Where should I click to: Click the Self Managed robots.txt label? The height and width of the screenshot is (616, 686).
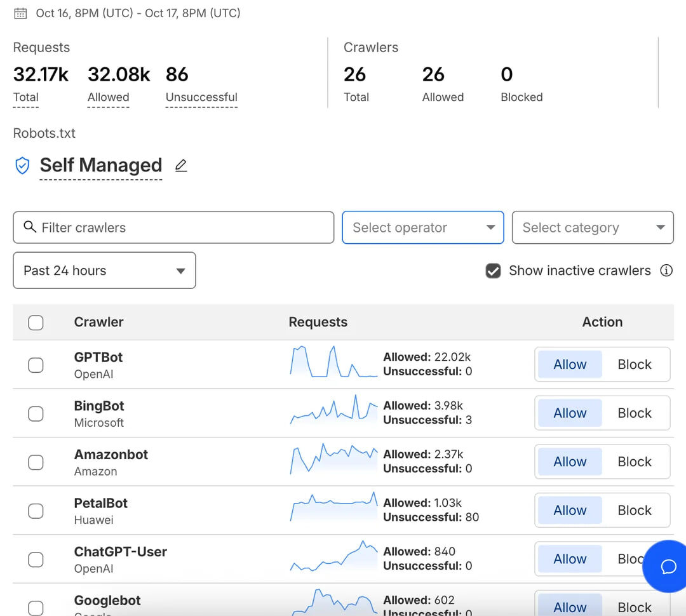[100, 165]
